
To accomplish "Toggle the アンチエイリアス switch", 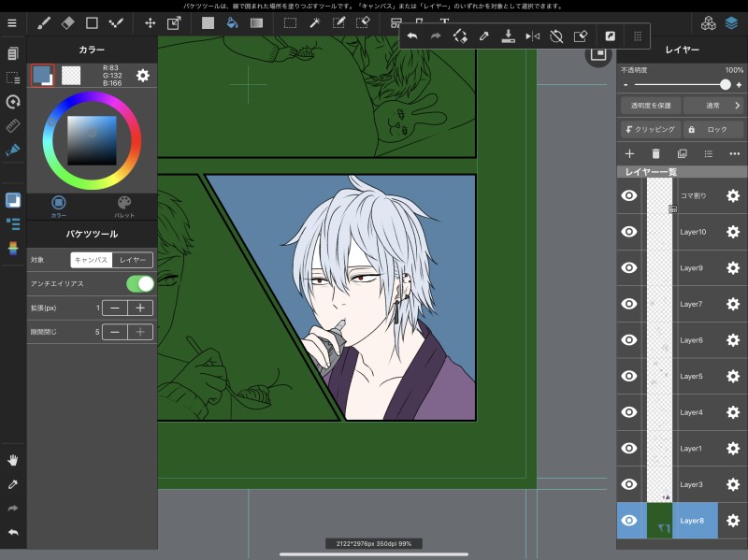I will [139, 283].
